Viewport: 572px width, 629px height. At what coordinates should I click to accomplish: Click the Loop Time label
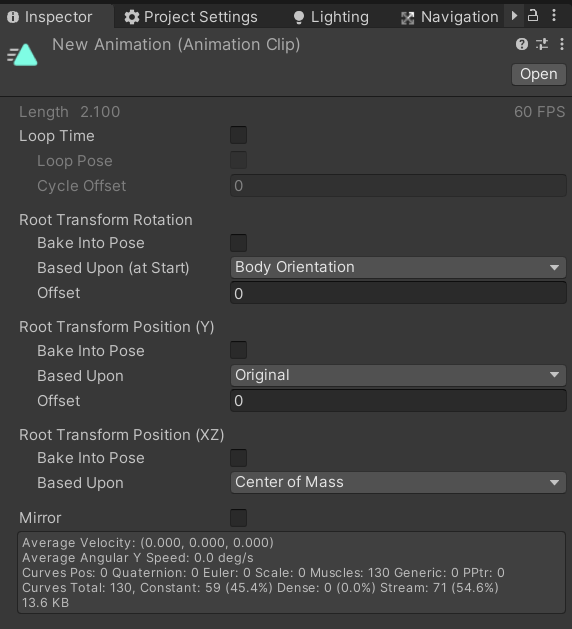57,136
